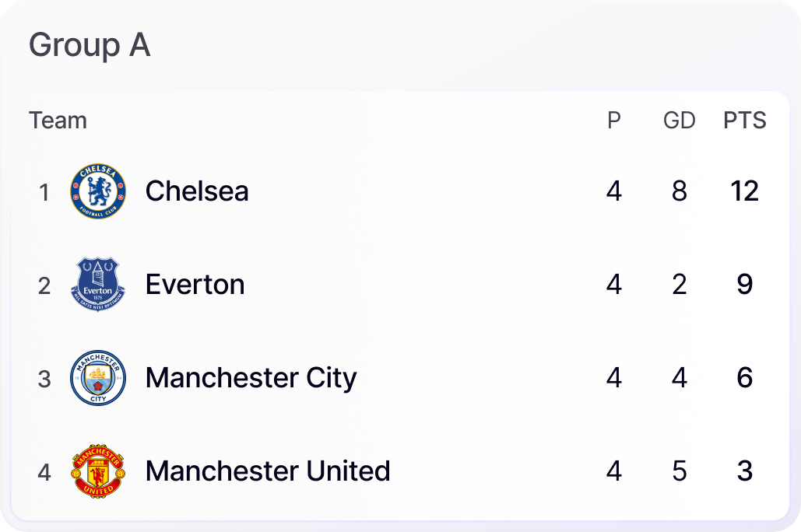The image size is (801, 532).
Task: Click Manchester United's 3 points value
Action: coord(744,471)
